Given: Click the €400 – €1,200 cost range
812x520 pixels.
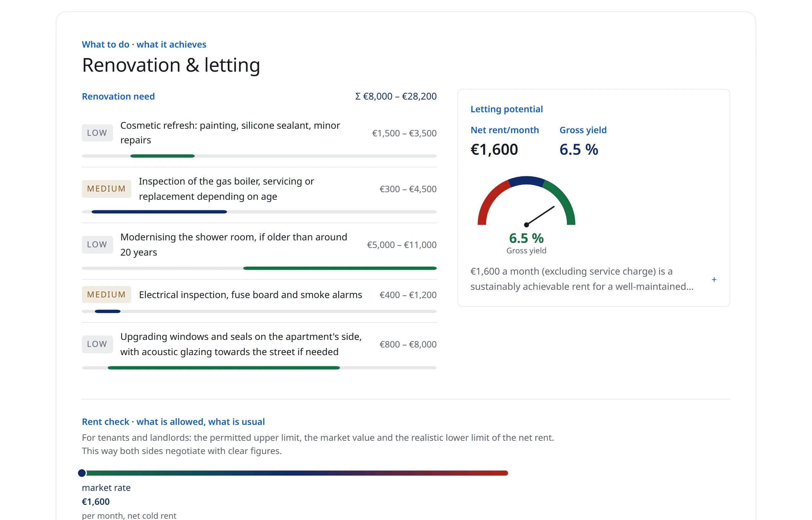Looking at the screenshot, I should pos(408,295).
